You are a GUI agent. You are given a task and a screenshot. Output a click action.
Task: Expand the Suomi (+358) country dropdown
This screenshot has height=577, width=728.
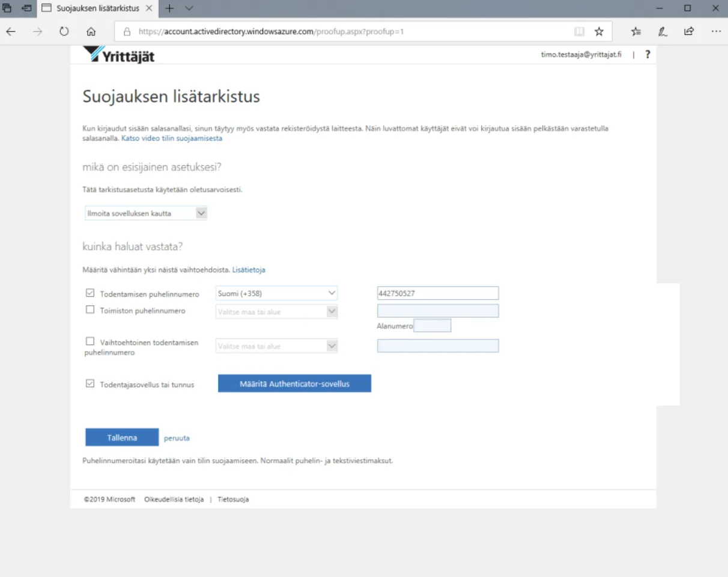[x=277, y=293]
